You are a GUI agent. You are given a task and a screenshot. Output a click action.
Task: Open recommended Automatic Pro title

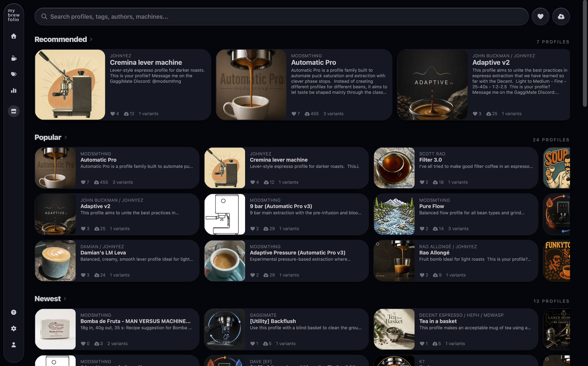(x=314, y=62)
